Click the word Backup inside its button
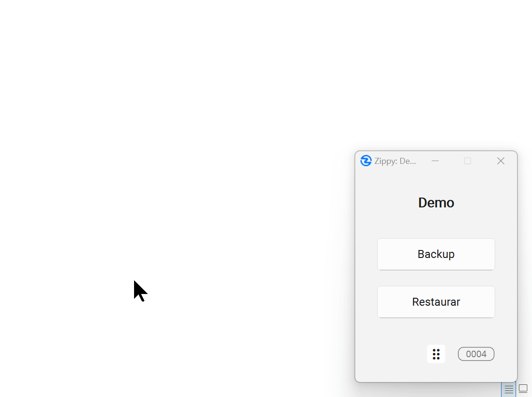 pos(436,254)
